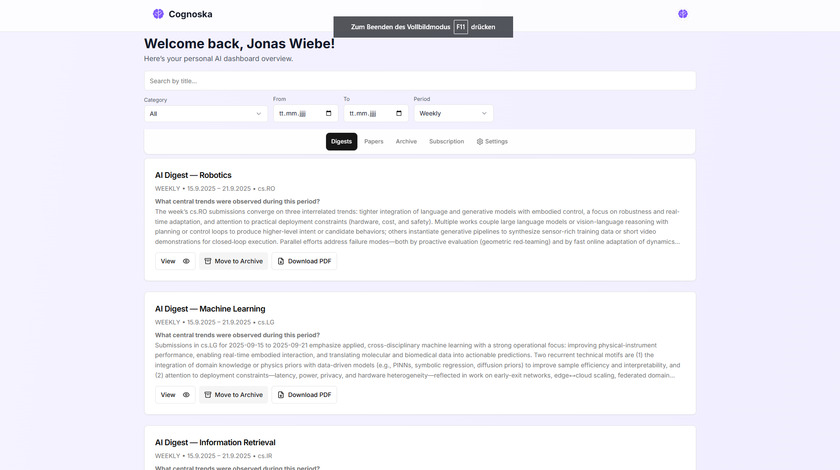The width and height of the screenshot is (840, 470).
Task: Click the Period dropdown chevron arrow
Action: (484, 114)
